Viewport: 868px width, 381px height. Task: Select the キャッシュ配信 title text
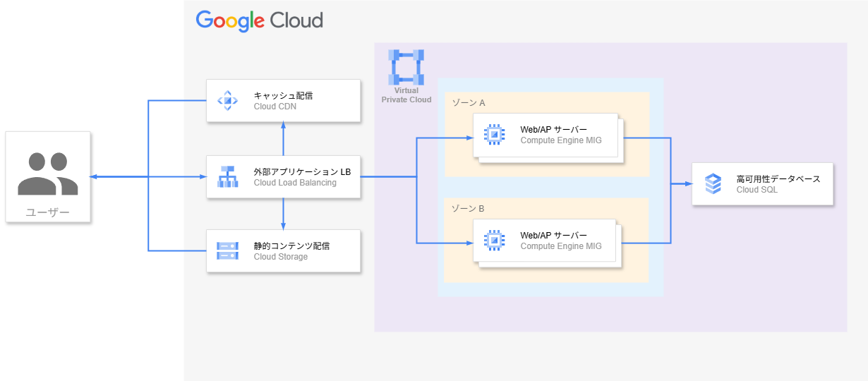tap(283, 96)
